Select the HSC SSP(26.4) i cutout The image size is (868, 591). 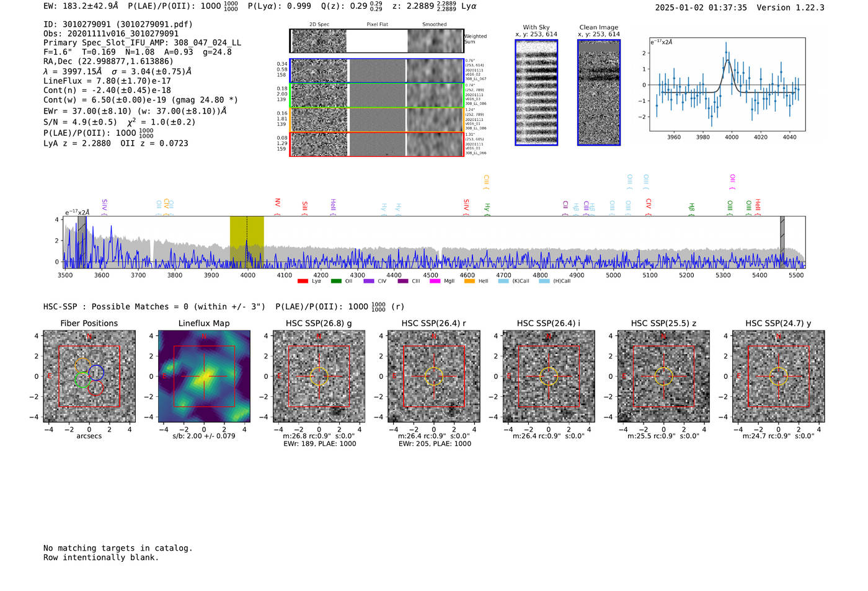click(549, 376)
